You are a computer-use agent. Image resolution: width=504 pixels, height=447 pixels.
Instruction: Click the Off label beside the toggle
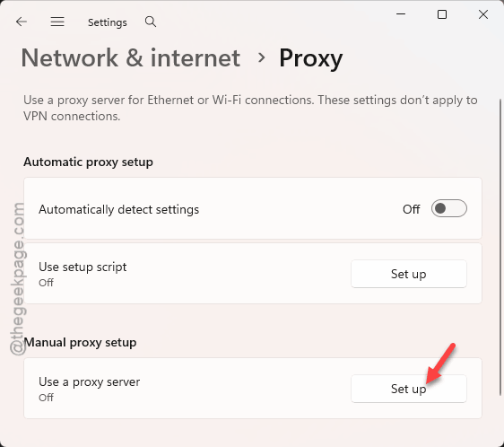pos(411,209)
